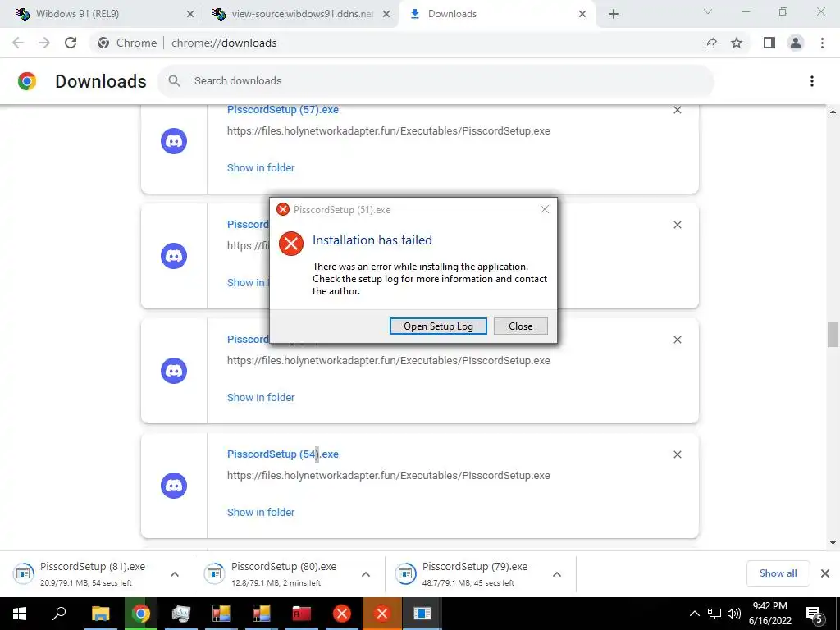The image size is (840, 630).
Task: Open Chrome's three-dot main menu
Action: tap(822, 43)
